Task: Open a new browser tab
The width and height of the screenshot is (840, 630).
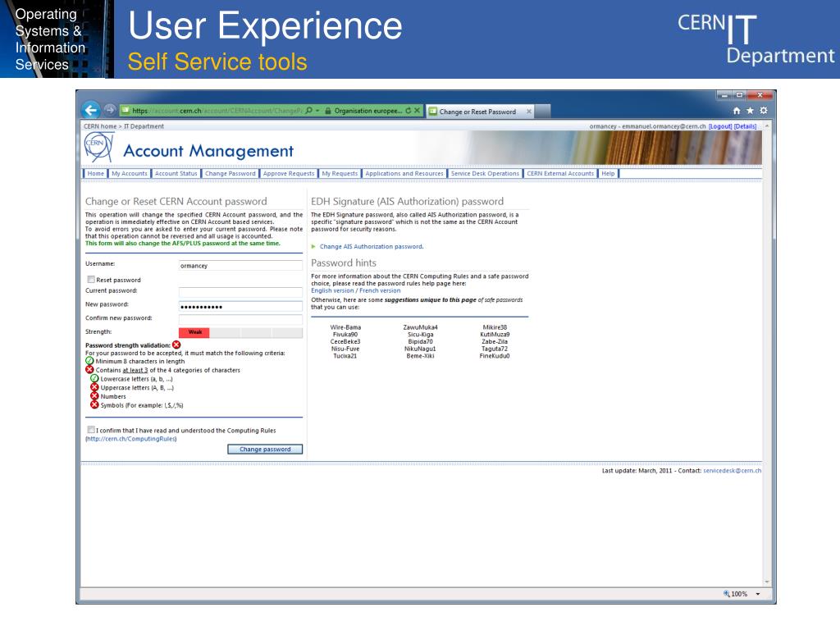Action: tap(543, 111)
